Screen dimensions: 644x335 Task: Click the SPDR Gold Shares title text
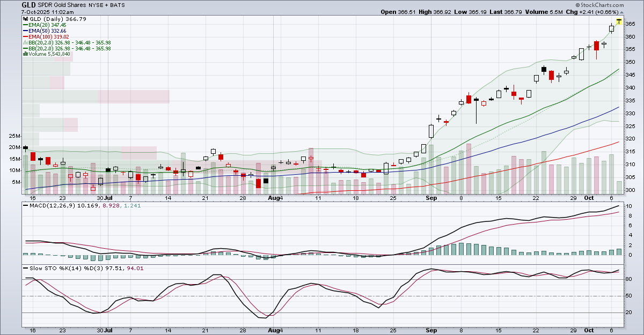click(x=62, y=5)
